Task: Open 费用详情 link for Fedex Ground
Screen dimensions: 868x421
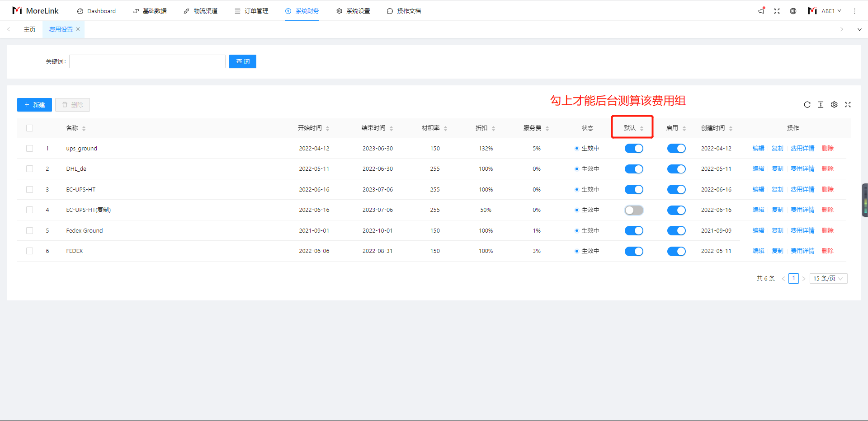Action: pos(802,231)
